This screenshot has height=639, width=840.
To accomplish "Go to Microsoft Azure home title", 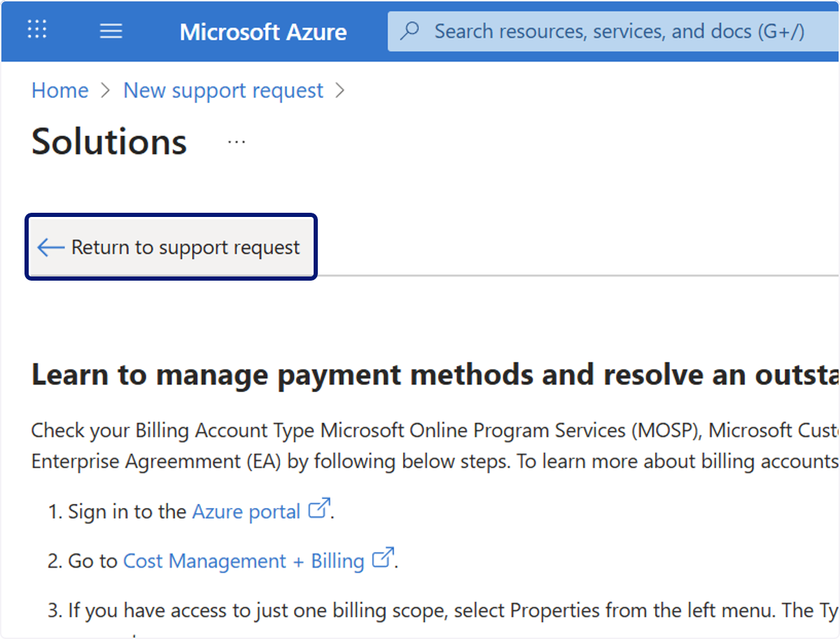I will [263, 31].
